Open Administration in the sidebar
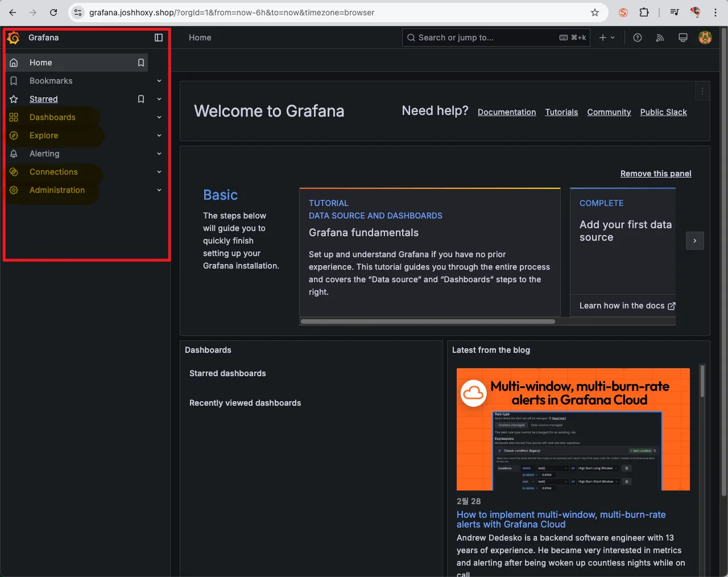This screenshot has height=577, width=728. [57, 190]
